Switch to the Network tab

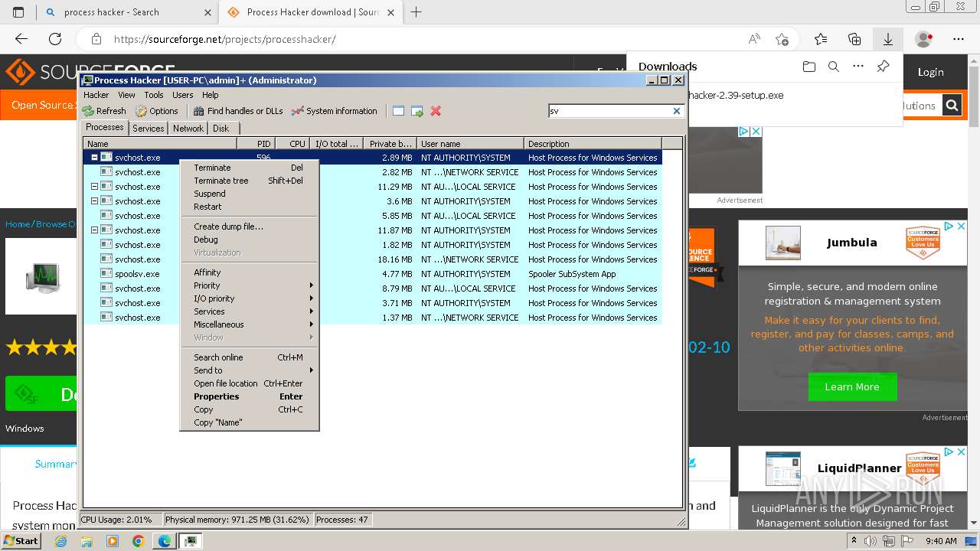pyautogui.click(x=188, y=129)
